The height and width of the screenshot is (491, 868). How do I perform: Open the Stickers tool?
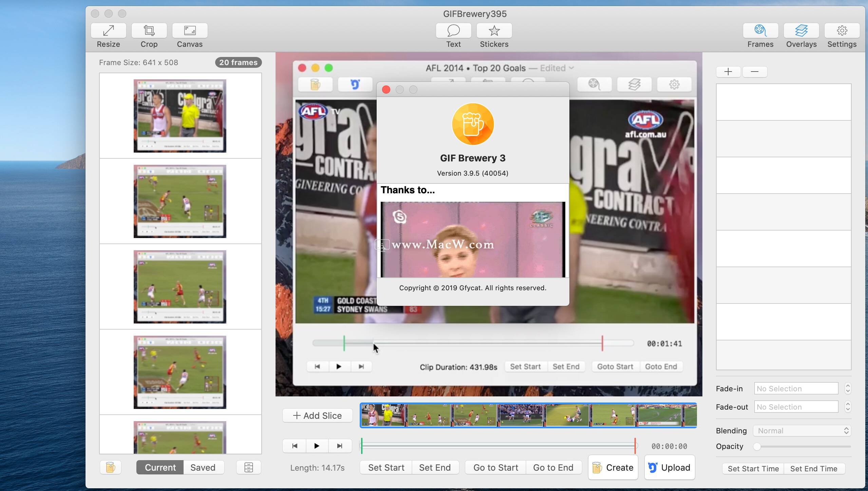point(494,31)
